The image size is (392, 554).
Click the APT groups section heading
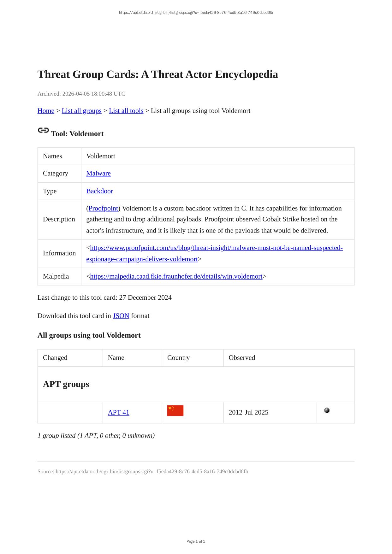pos(66,384)
